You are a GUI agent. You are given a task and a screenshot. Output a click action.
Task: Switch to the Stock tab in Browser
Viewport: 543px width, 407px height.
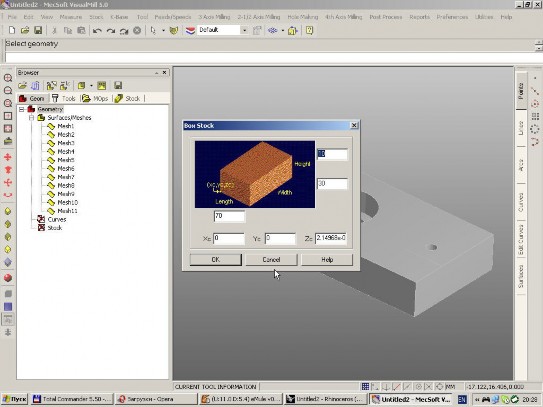point(128,98)
